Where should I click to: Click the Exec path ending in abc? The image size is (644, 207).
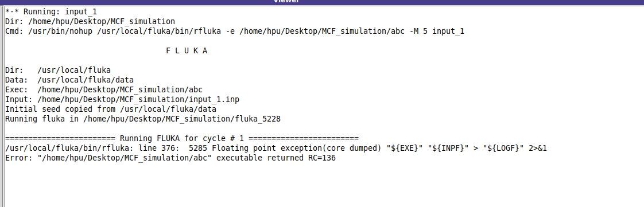click(x=120, y=89)
